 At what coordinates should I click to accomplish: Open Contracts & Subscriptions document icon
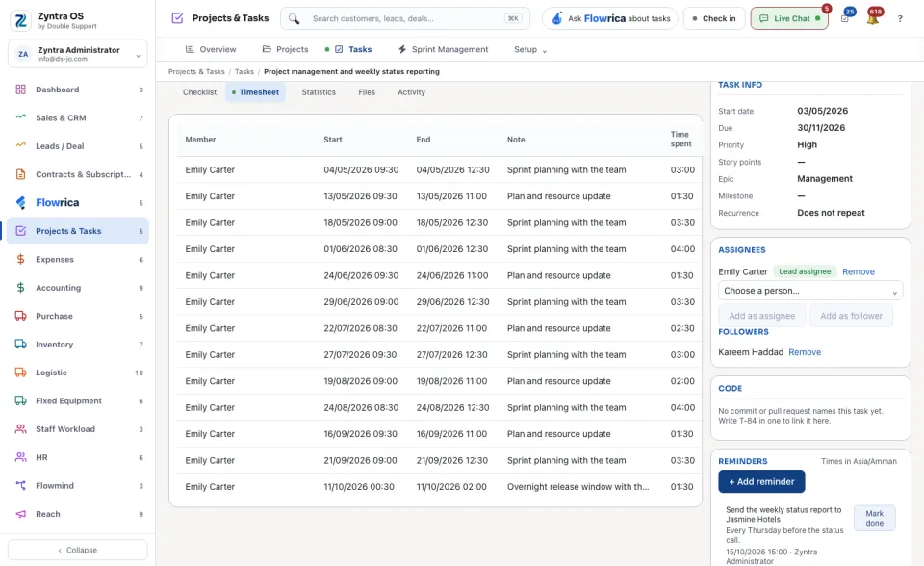pyautogui.click(x=20, y=174)
